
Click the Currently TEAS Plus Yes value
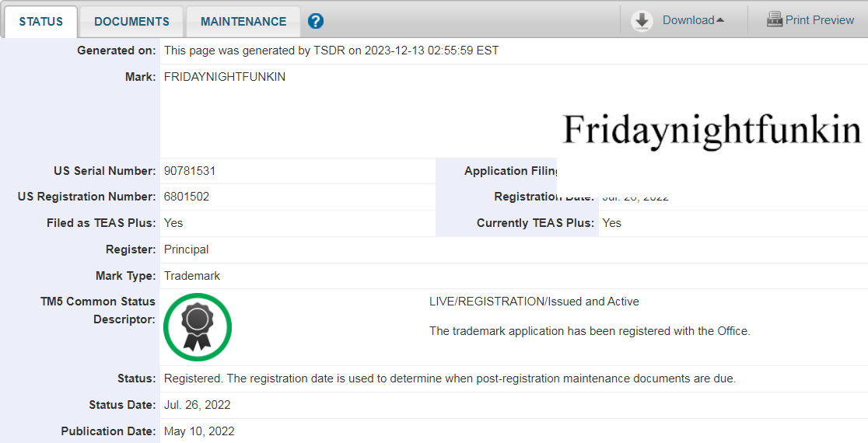click(x=611, y=223)
